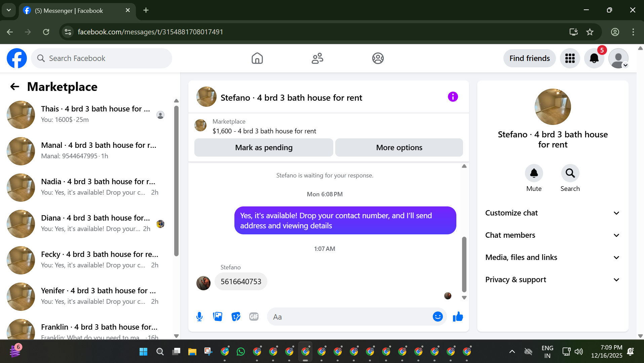Attach a photo using the image icon
This screenshot has width=644, height=363.
click(x=218, y=317)
